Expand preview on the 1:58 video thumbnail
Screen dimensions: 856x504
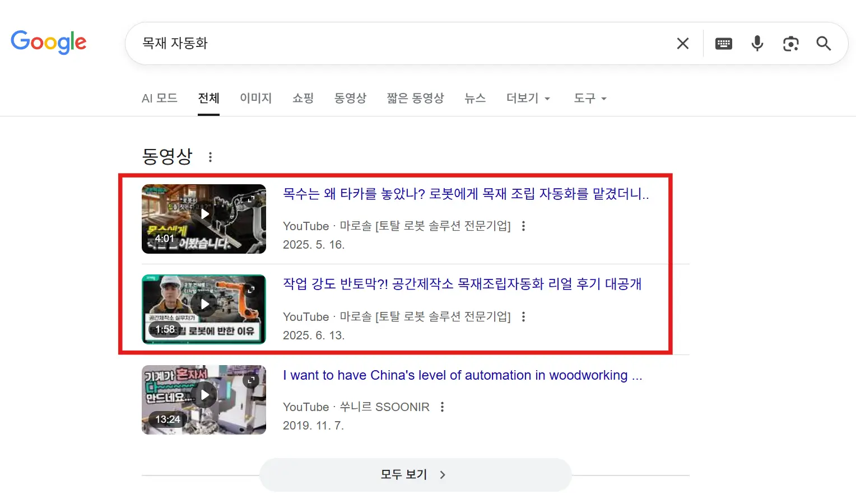click(250, 290)
